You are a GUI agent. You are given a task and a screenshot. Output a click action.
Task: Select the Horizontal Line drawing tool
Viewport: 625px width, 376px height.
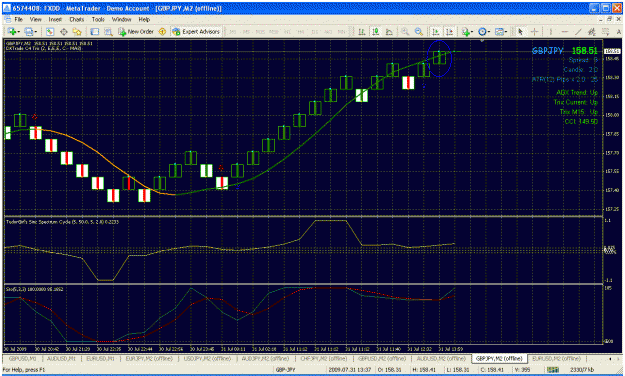pyautogui.click(x=564, y=31)
